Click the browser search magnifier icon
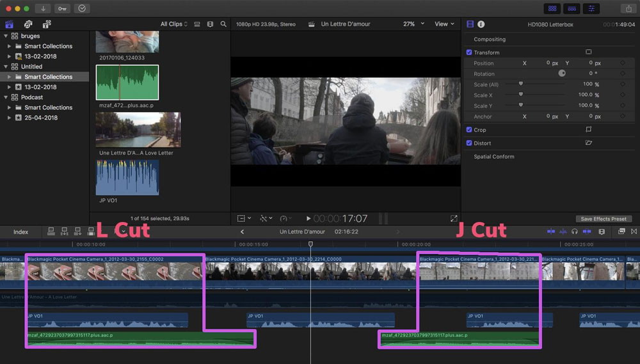This screenshot has width=640, height=364. [x=223, y=24]
